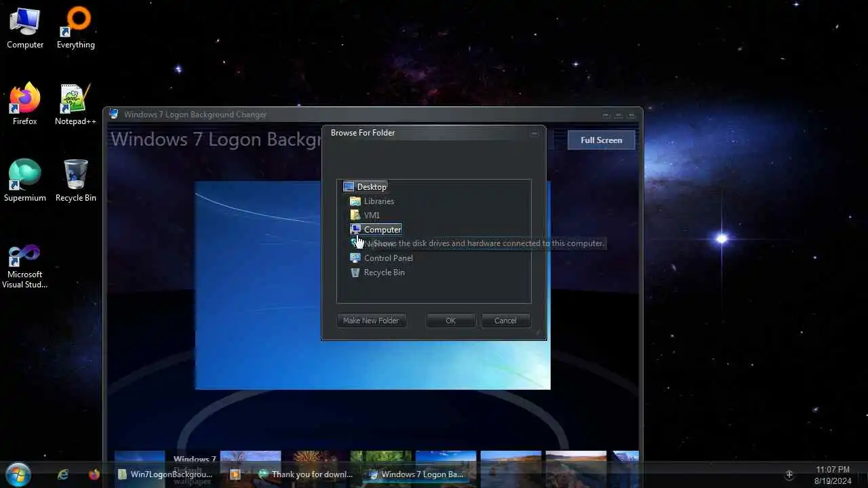868x488 pixels.
Task: Close the Browse For Folder dialog
Action: [534, 134]
